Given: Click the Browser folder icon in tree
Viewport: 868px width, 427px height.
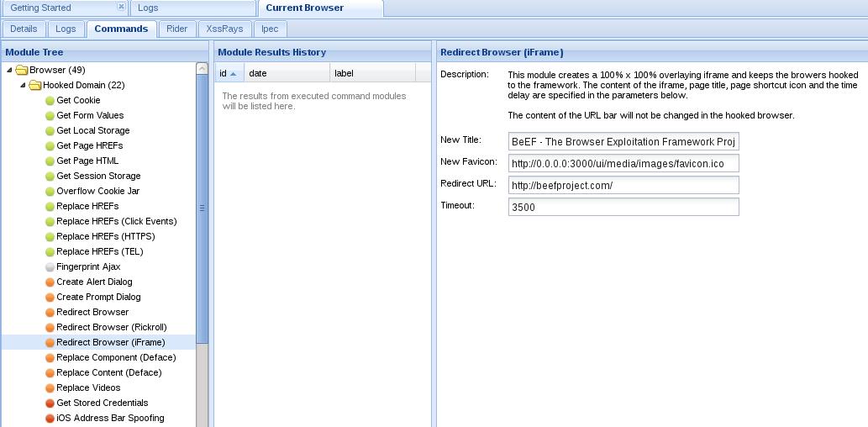Looking at the screenshot, I should pyautogui.click(x=22, y=71).
